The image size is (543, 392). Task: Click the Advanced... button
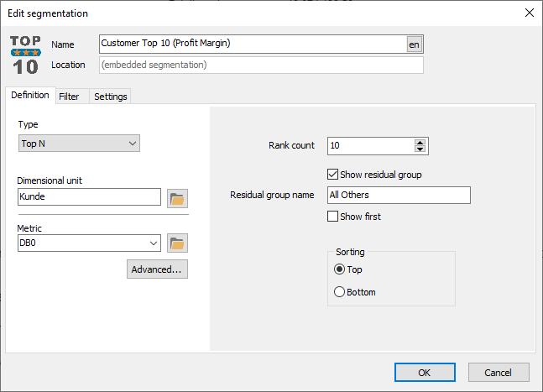coord(157,269)
